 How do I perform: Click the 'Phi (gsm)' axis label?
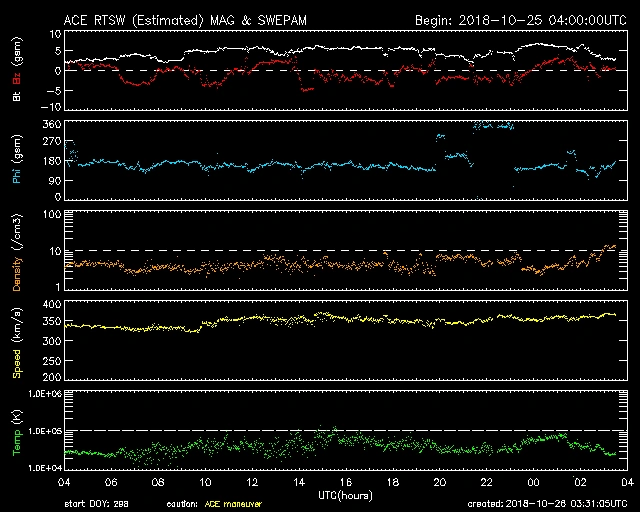17,158
